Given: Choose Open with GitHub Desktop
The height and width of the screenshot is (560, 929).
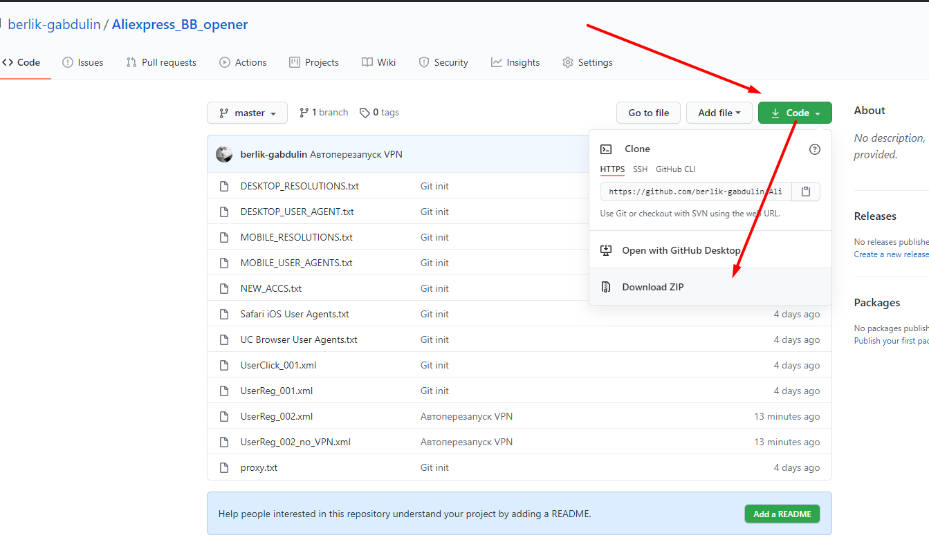Looking at the screenshot, I should tap(710, 250).
